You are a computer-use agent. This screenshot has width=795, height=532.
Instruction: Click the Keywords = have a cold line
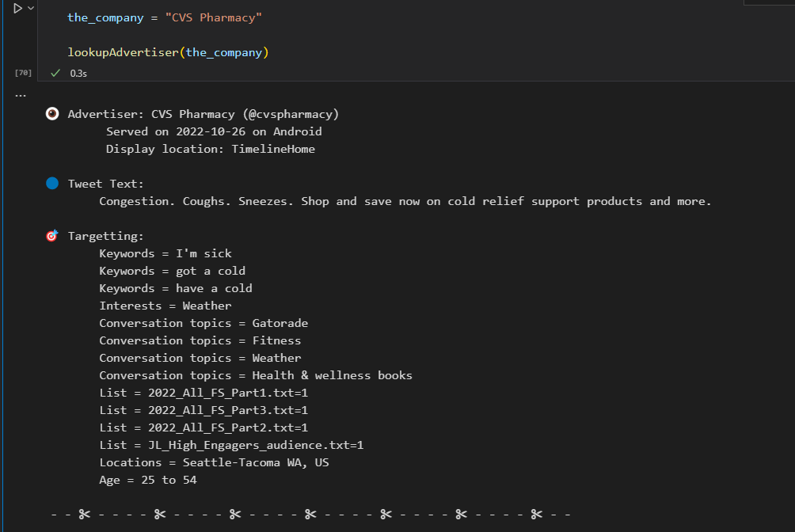(x=176, y=289)
